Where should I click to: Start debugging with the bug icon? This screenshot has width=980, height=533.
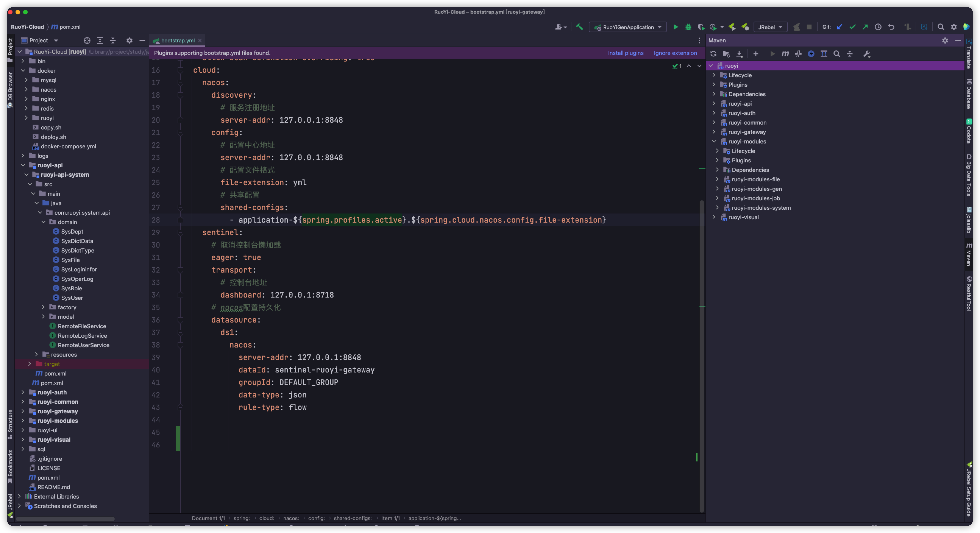click(688, 27)
